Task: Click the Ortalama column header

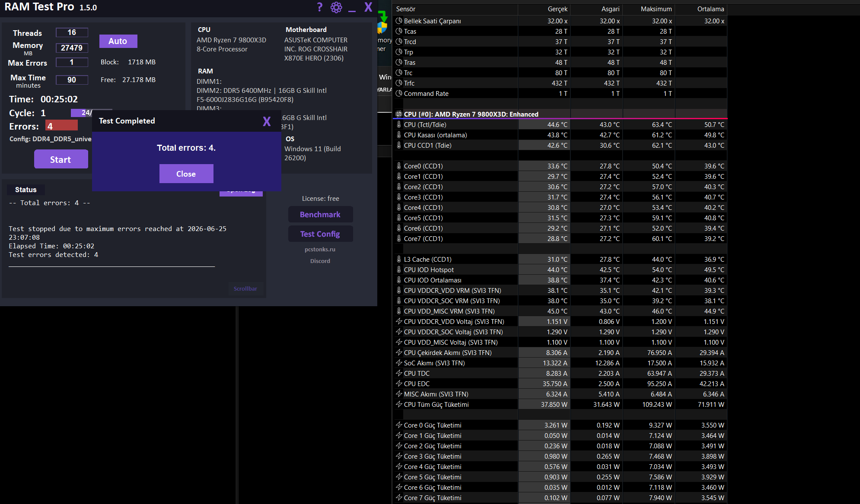Action: click(x=701, y=9)
